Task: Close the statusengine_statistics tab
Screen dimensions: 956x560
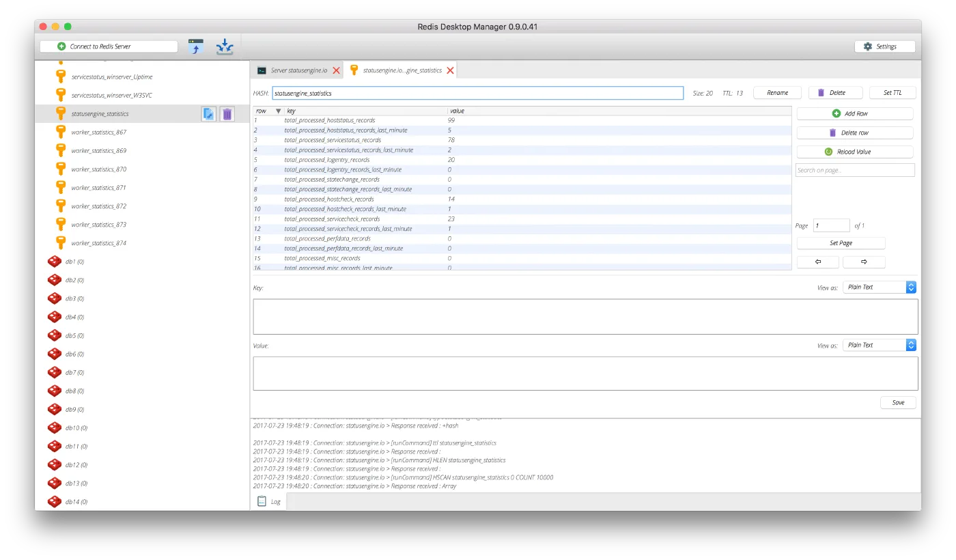Action: coord(449,70)
